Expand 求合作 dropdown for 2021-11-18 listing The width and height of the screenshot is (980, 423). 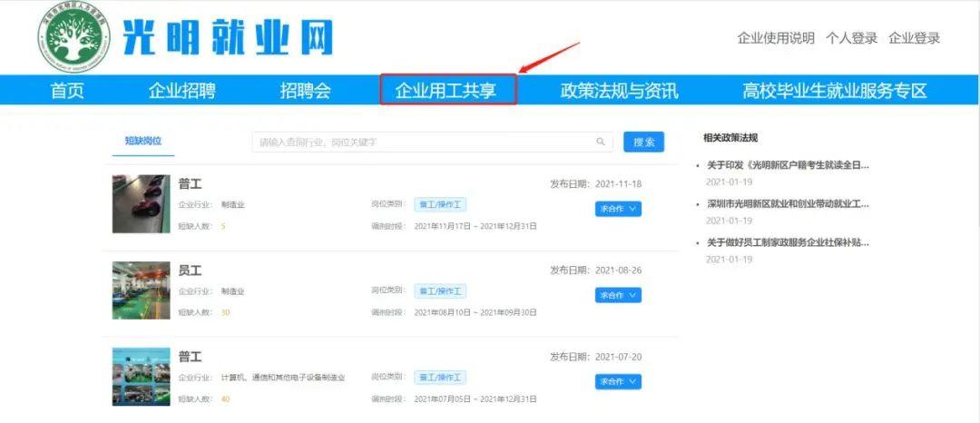[x=618, y=209]
